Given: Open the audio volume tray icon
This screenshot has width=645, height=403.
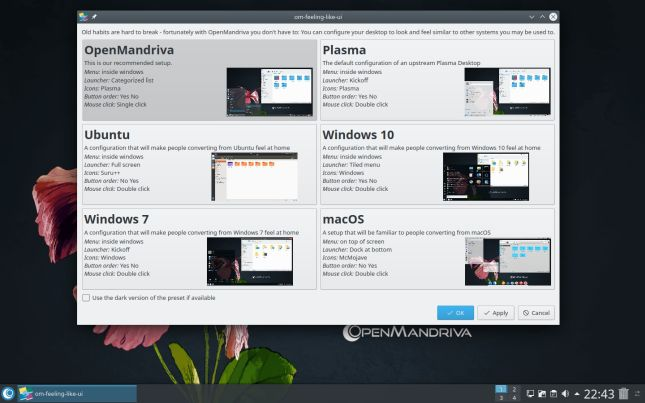Looking at the screenshot, I should (565, 394).
